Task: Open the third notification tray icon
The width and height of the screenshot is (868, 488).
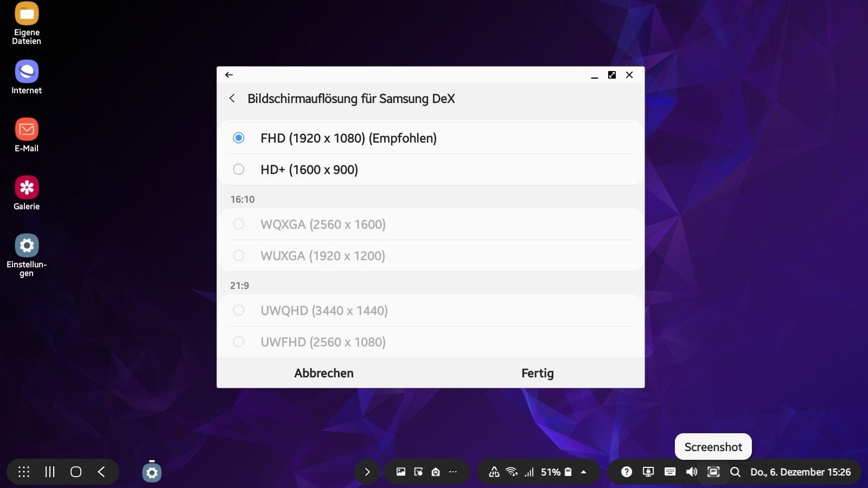Action: 436,472
